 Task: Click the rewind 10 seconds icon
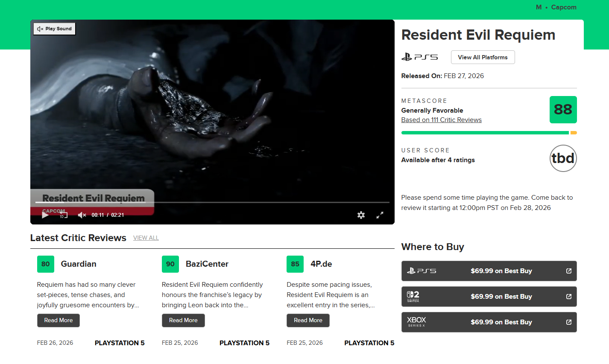click(62, 215)
